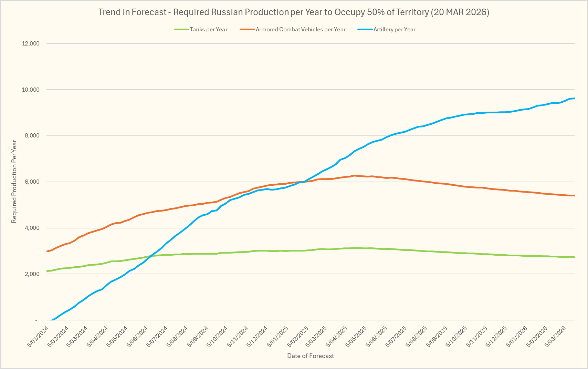Click the orange Armored Vehicles legend swatch
588x369 pixels.
pos(248,30)
